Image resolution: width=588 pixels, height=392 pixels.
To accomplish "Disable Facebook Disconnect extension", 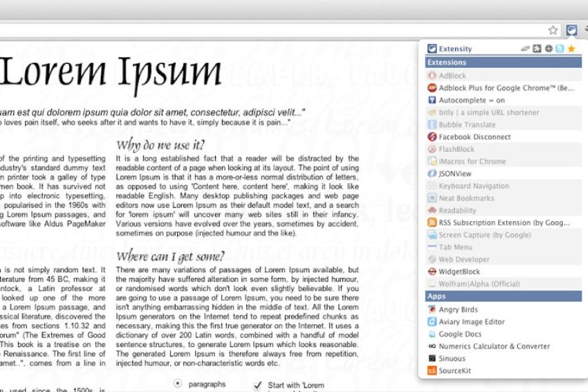I will tap(503, 137).
